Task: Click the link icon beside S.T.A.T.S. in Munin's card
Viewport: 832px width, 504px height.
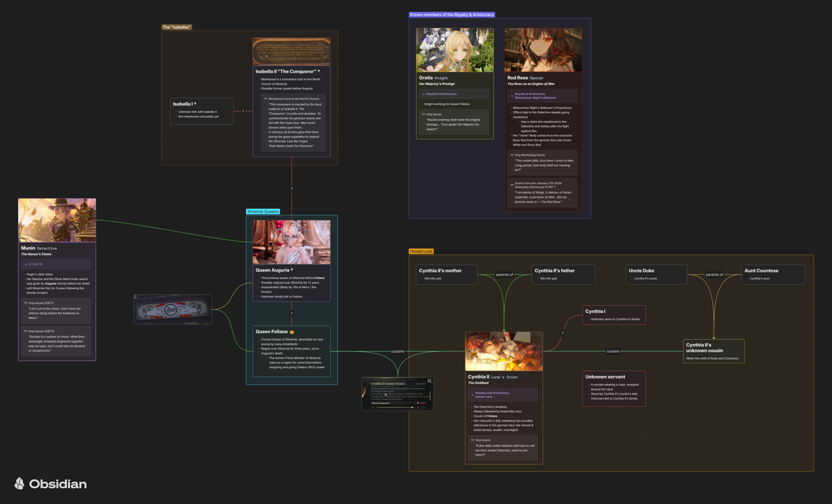Action: [x=26, y=264]
